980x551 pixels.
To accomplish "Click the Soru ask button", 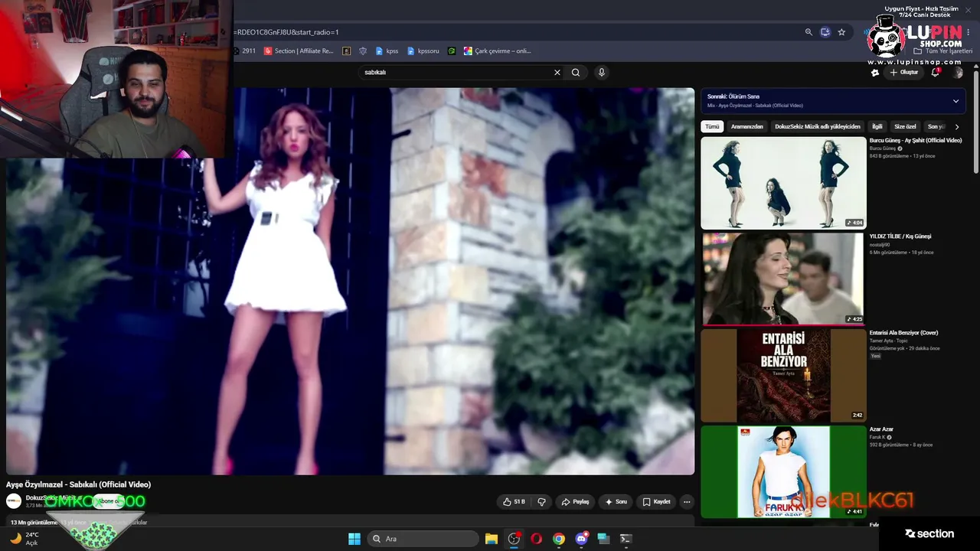I will 616,502.
